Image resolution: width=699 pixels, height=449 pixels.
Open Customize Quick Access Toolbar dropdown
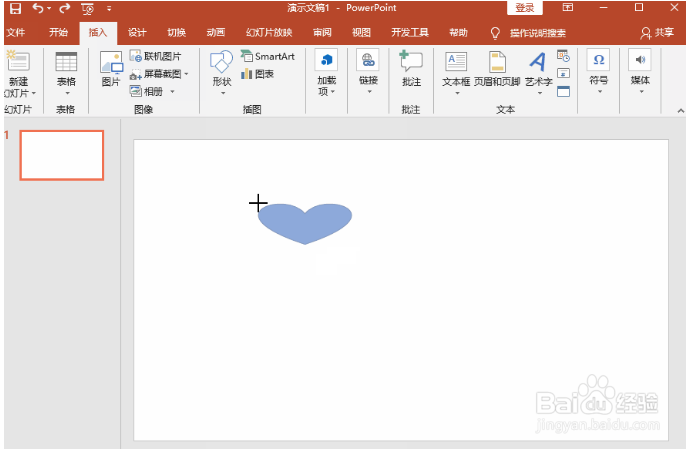[x=109, y=8]
